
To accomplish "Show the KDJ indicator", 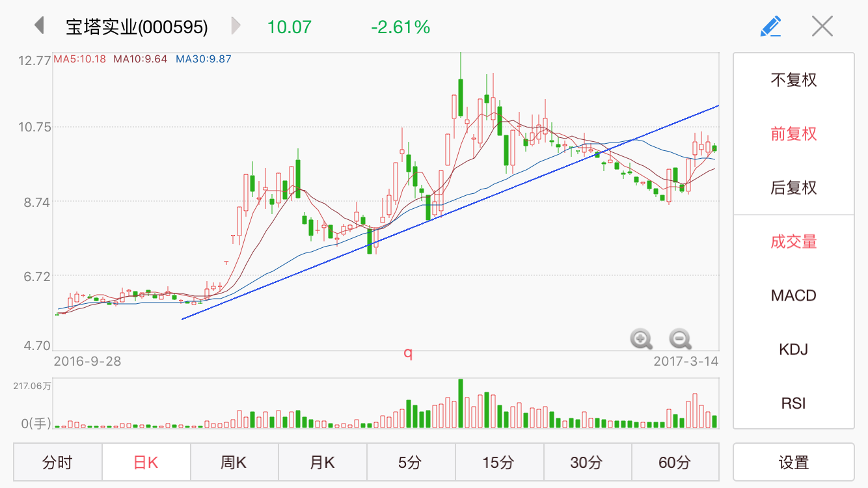I will pyautogui.click(x=794, y=349).
